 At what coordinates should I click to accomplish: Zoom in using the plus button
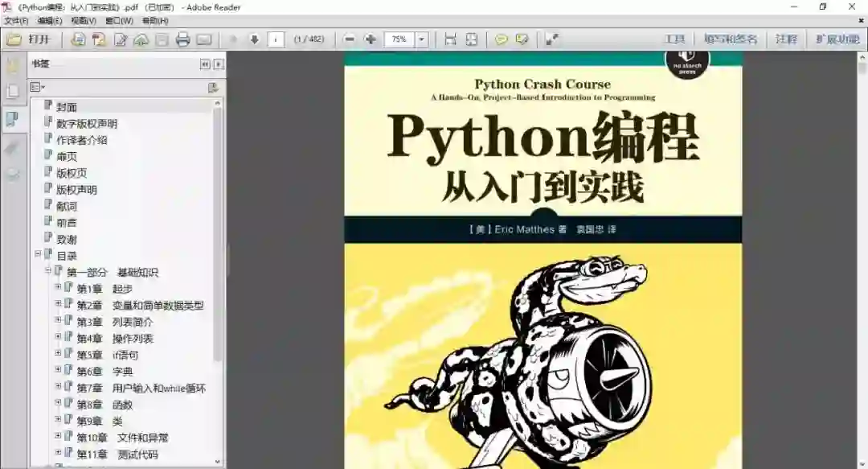coord(371,39)
